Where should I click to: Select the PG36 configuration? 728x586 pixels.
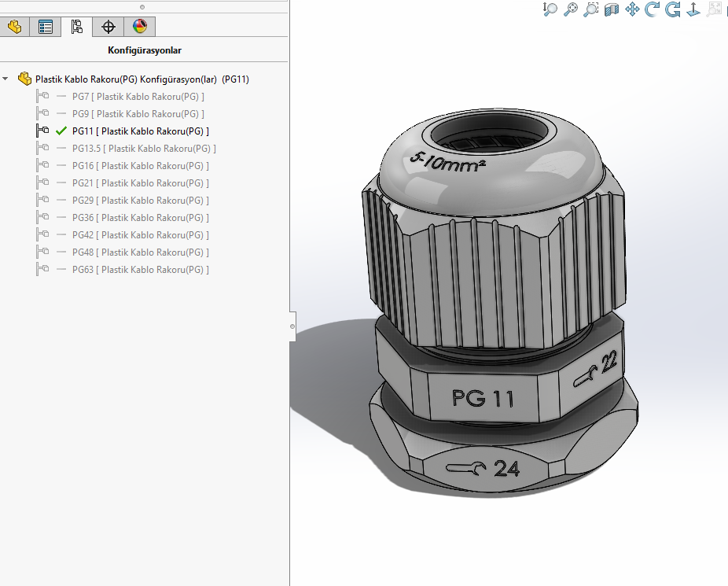140,218
